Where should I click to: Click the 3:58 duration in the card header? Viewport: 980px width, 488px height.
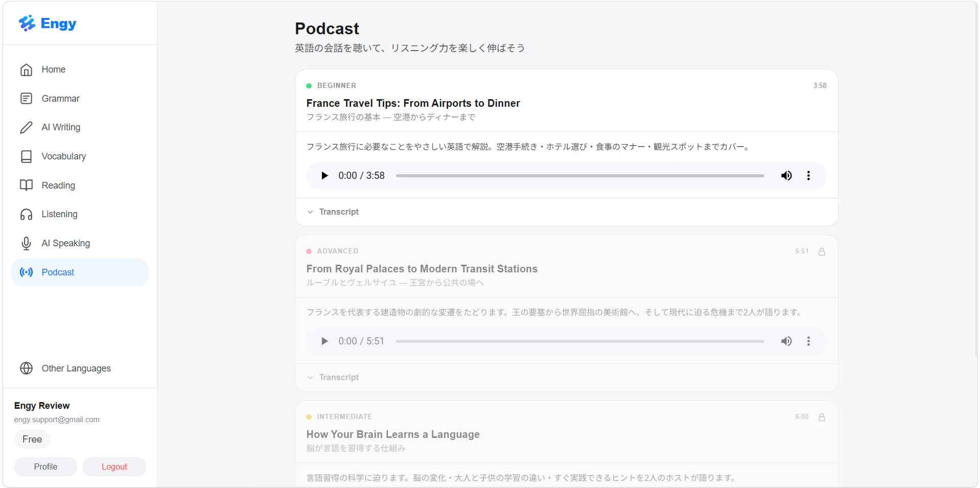[x=820, y=86]
